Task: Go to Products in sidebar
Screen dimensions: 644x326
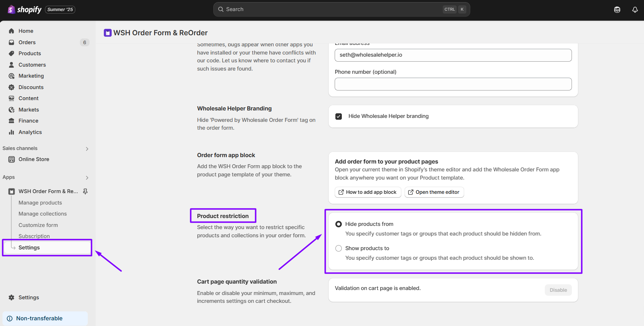Action: (x=30, y=53)
